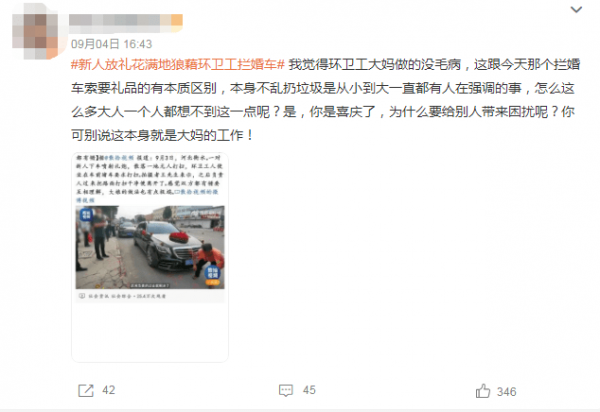600x412 pixels.
Task: Click blue watermark logo at photo's top-left
Action: point(86,215)
